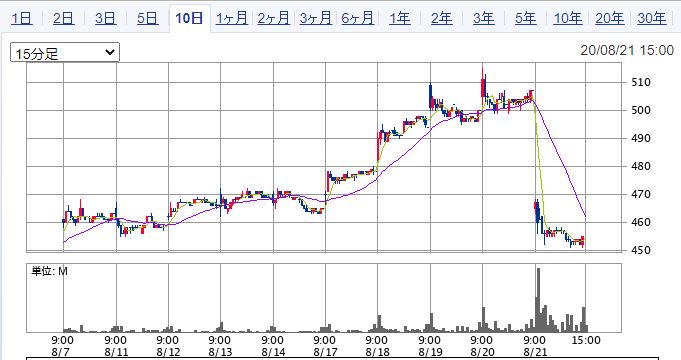Switch chart range to 2年
Viewport: 681px width, 360px height.
(442, 19)
